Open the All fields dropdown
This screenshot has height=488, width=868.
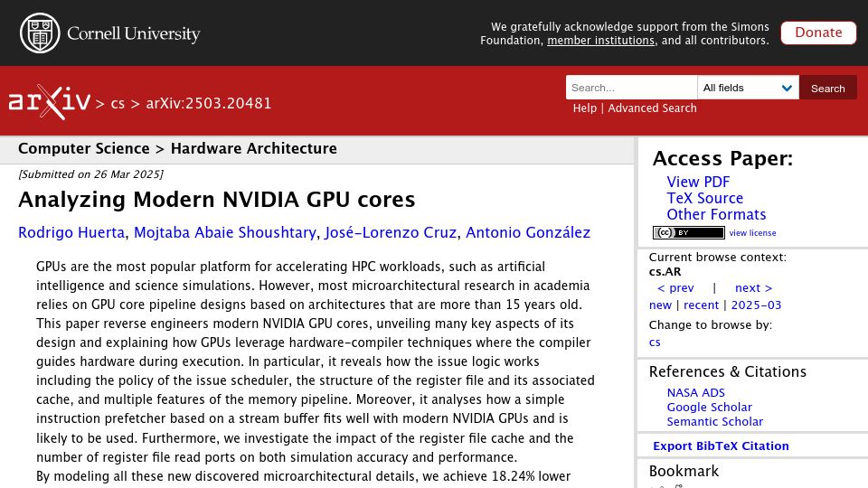tap(748, 88)
